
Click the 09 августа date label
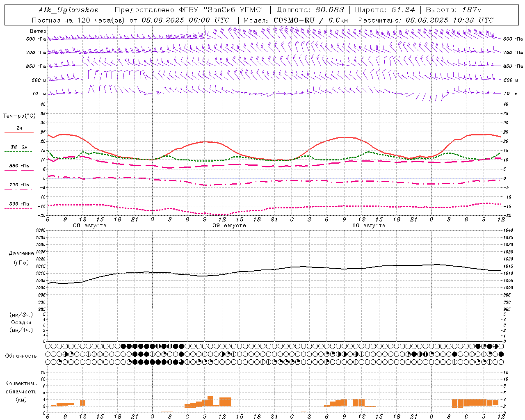click(229, 226)
